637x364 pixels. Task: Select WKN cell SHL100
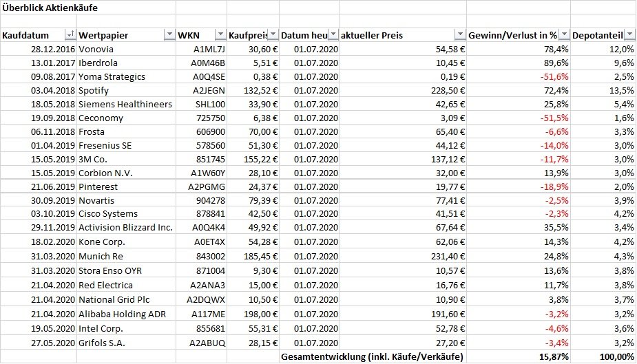(x=202, y=105)
